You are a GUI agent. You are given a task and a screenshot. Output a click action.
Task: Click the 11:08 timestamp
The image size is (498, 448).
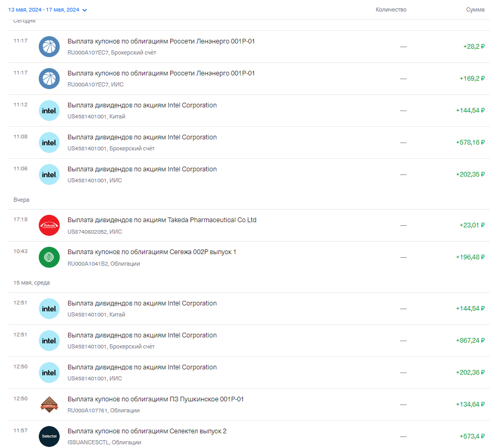[x=20, y=137]
